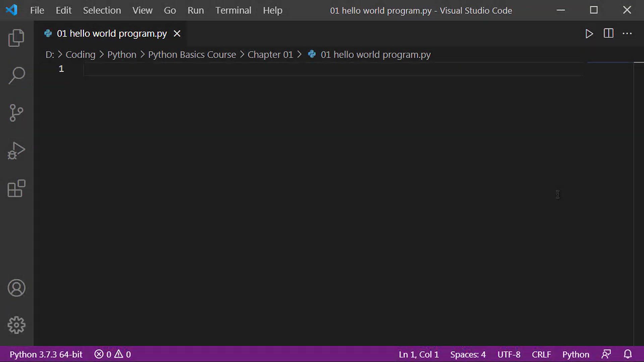This screenshot has width=644, height=362.
Task: Expand the Coding breadcrumb folder
Action: pyautogui.click(x=80, y=54)
